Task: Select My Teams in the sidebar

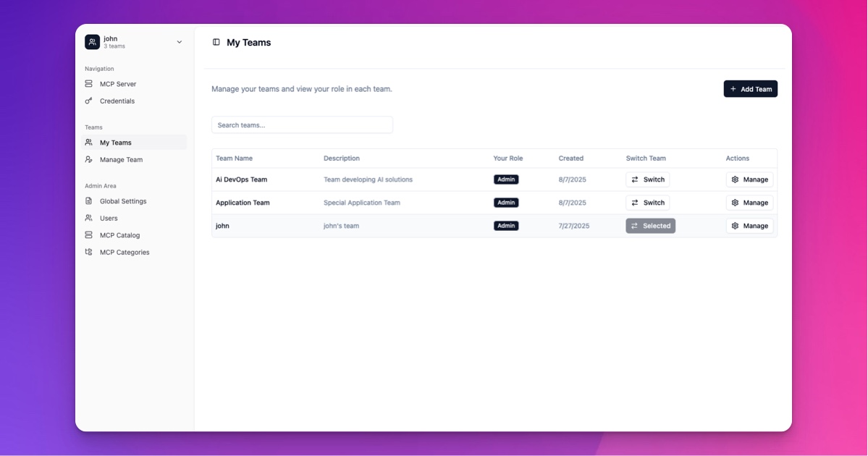Action: pyautogui.click(x=134, y=142)
